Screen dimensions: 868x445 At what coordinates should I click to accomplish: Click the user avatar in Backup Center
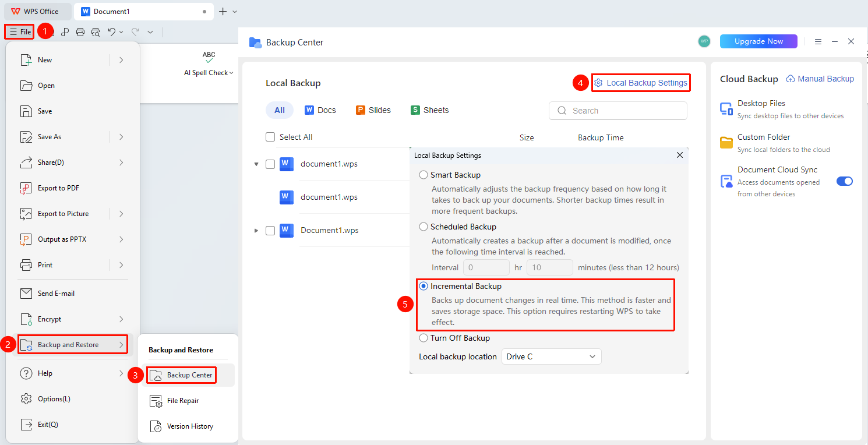click(704, 41)
